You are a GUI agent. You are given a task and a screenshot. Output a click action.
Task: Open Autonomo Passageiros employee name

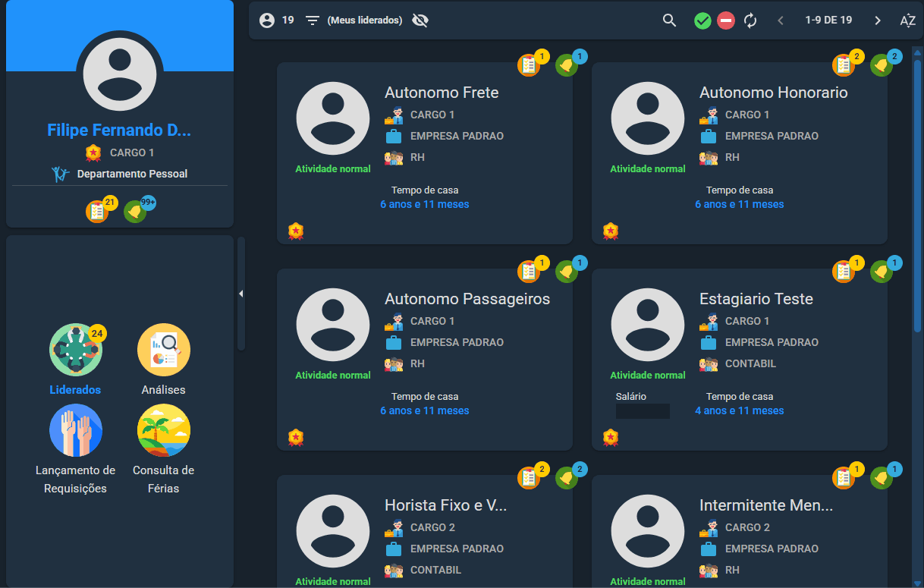(x=467, y=299)
